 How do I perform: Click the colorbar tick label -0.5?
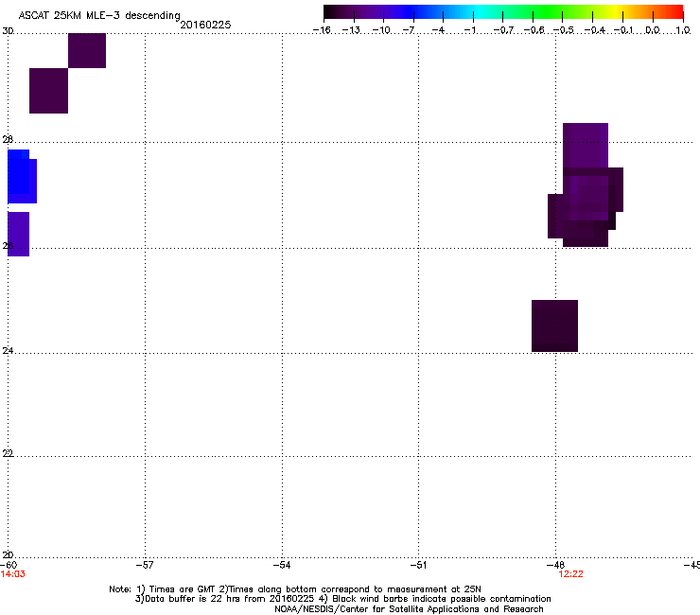[x=564, y=30]
